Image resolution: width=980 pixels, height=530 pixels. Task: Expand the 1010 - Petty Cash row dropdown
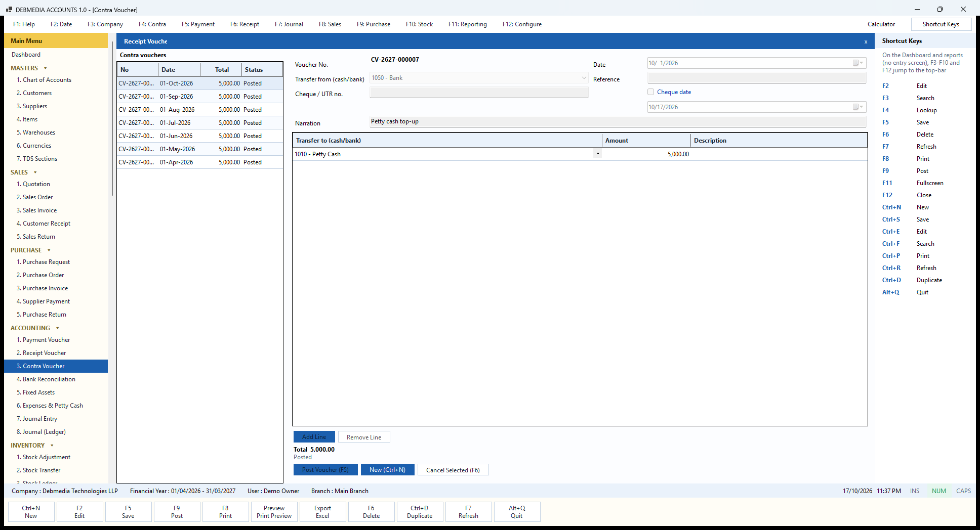[598, 154]
